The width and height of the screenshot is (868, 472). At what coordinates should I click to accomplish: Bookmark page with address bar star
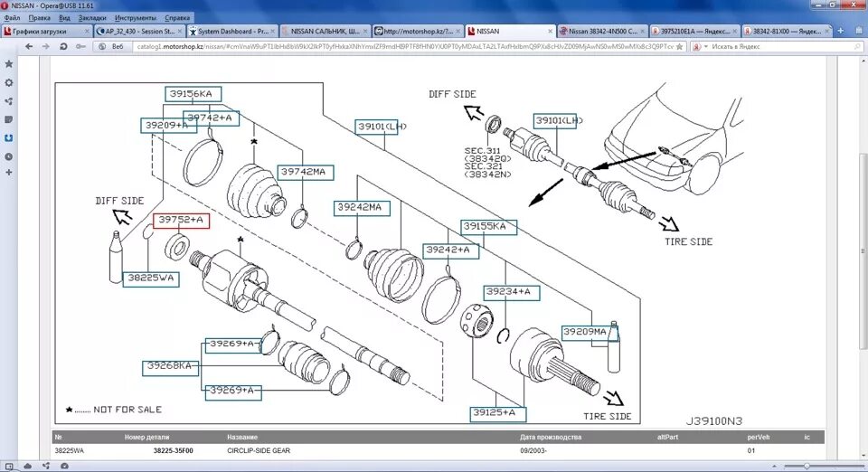click(679, 46)
